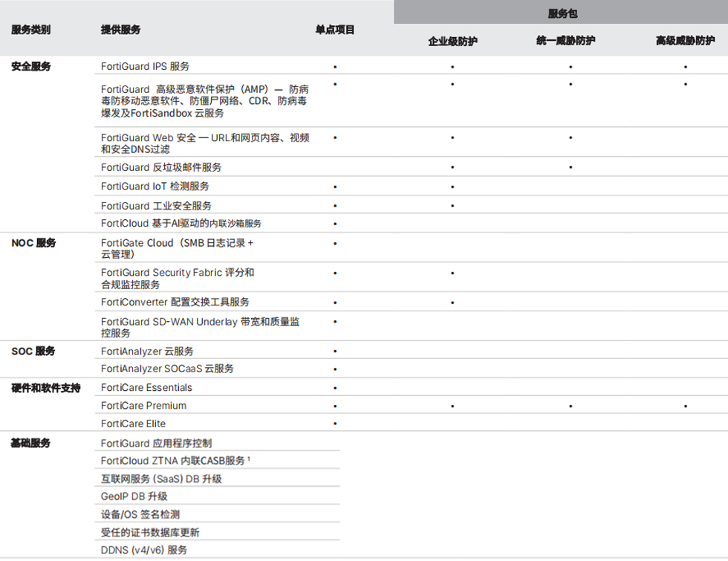Select the FortiGuard 工业安全服务 row text
Screen dimensions: 728x561
pos(156,206)
